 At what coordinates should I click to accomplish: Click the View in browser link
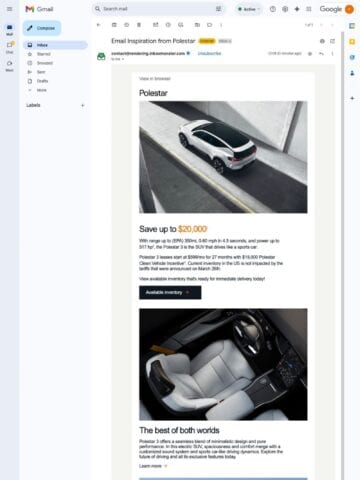pyautogui.click(x=155, y=79)
